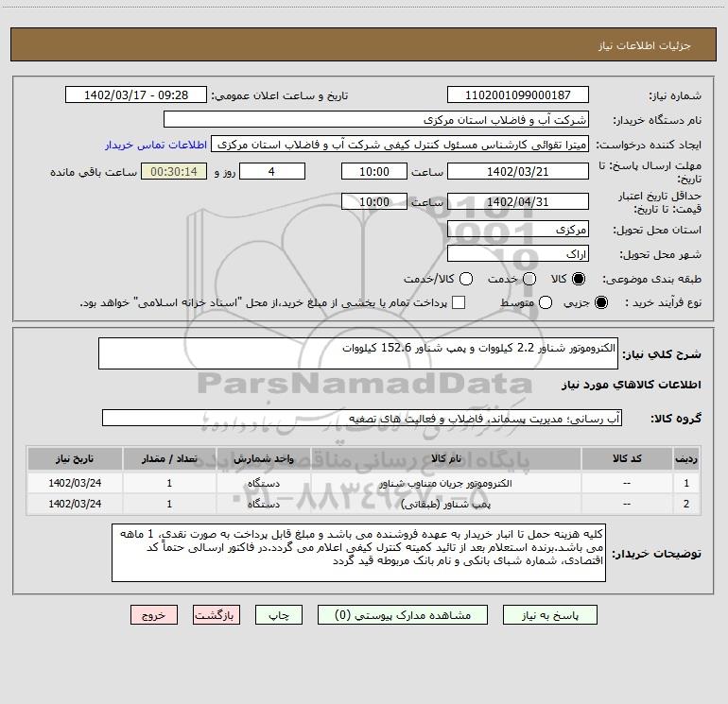
Task: Click the announcement date field 1402/03/17 - 09:28
Action: [x=136, y=94]
